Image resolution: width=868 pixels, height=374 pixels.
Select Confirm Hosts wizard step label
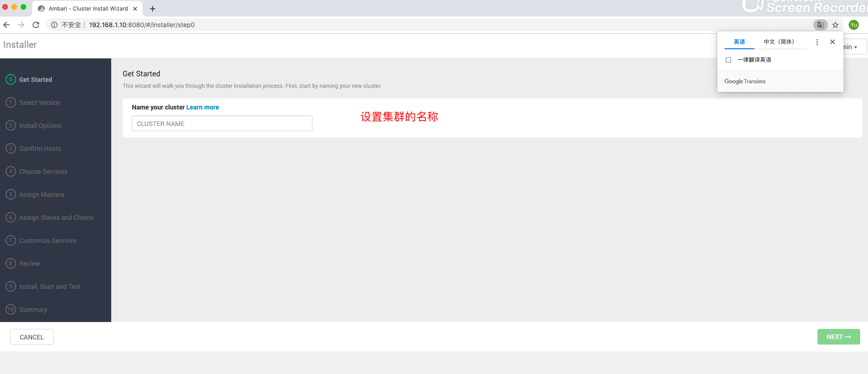(40, 149)
